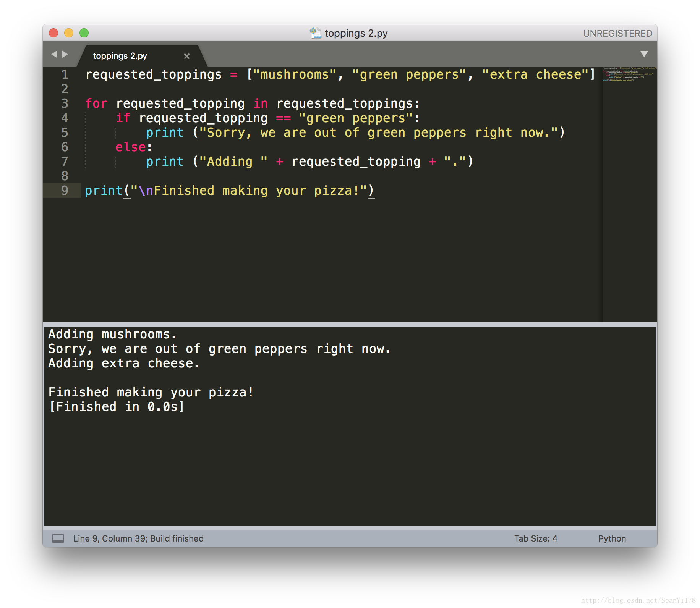
Task: Click the "in" keyword on line 3
Action: point(261,103)
